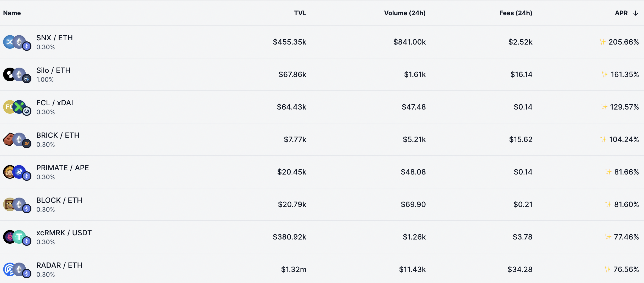Click the xcRMRK / USDT token pair icon
This screenshot has height=283, width=644.
click(17, 237)
